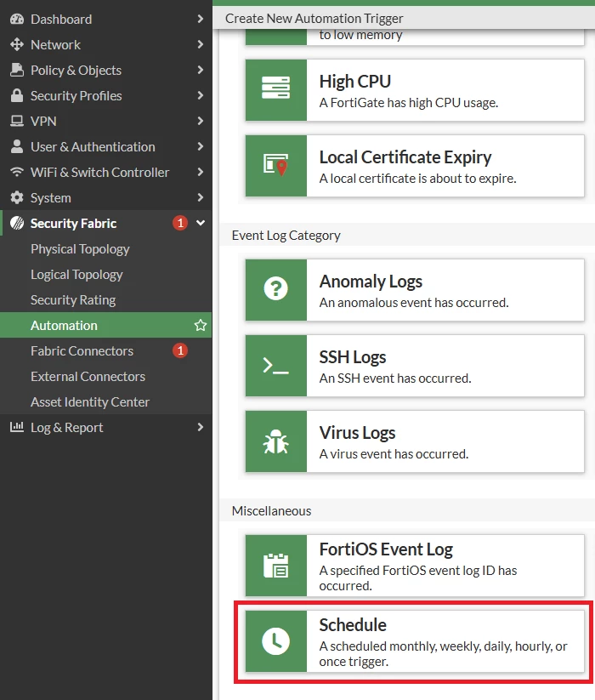Expand the Dashboard menu chevron
The width and height of the screenshot is (595, 700).
click(x=201, y=19)
